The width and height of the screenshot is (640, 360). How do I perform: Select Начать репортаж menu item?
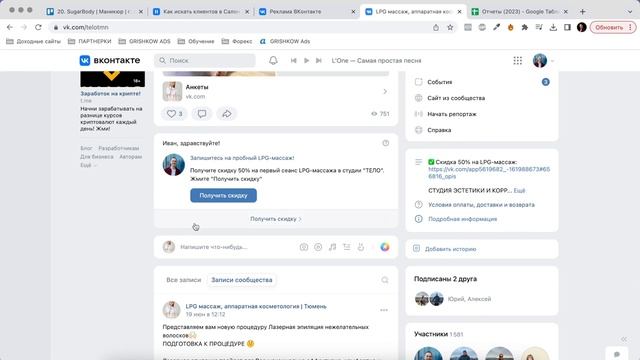point(452,114)
